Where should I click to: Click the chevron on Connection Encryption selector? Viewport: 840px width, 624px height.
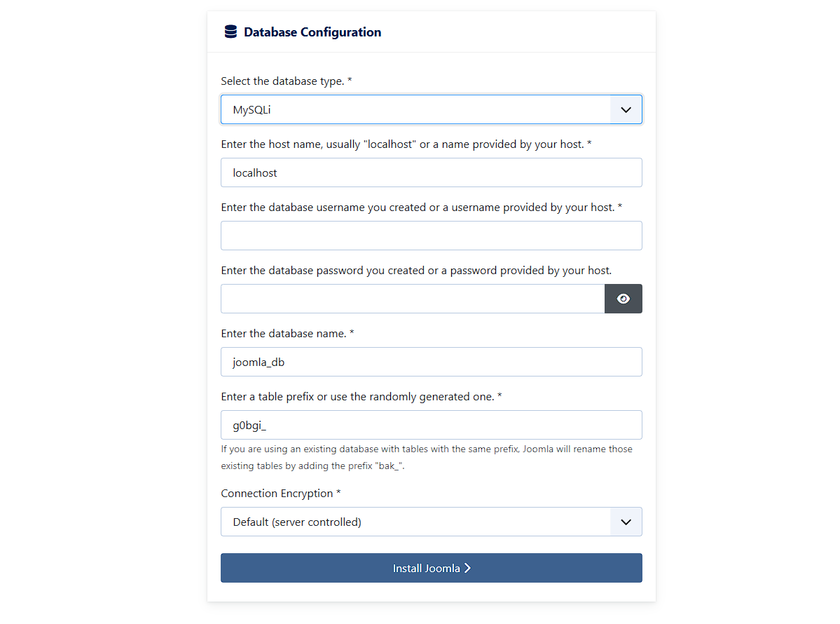[625, 522]
